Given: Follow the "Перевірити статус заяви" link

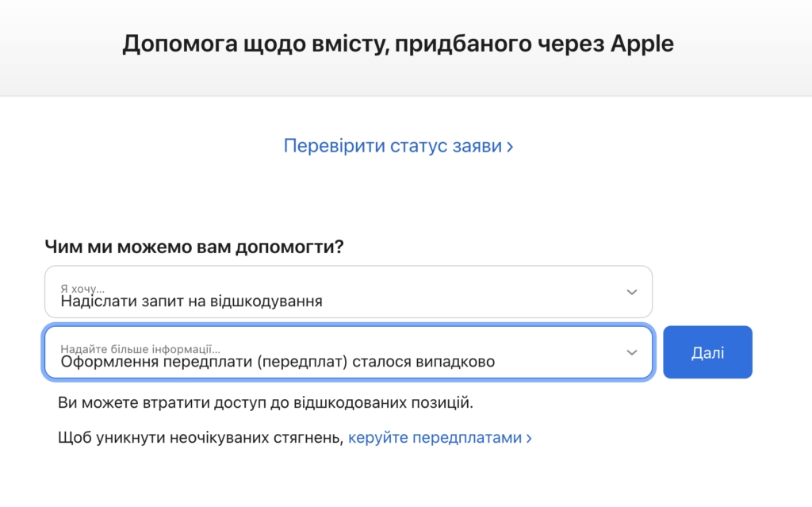Looking at the screenshot, I should pyautogui.click(x=394, y=145).
